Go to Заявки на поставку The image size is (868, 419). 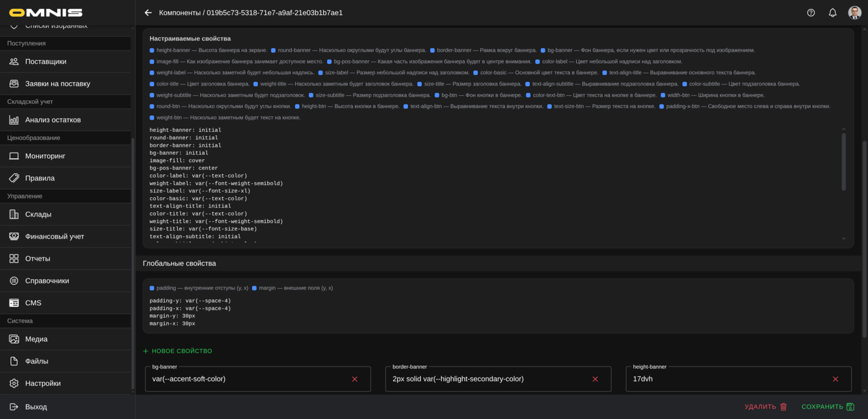click(57, 84)
